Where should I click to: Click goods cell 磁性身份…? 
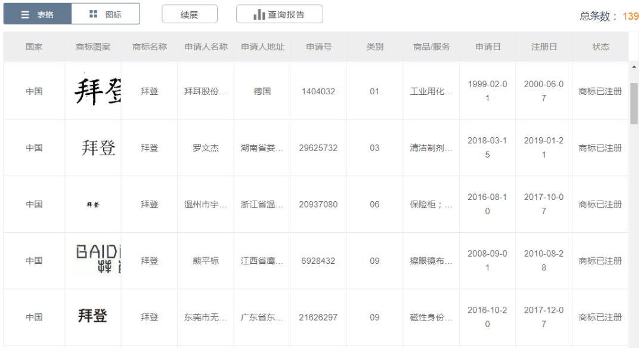431,317
